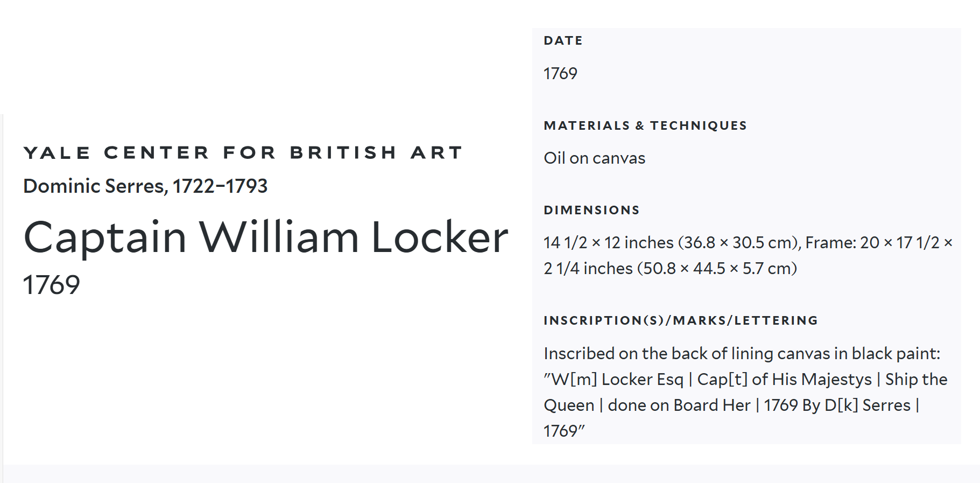The height and width of the screenshot is (483, 980).
Task: Click the year 1769 below the artwork title
Action: click(52, 285)
